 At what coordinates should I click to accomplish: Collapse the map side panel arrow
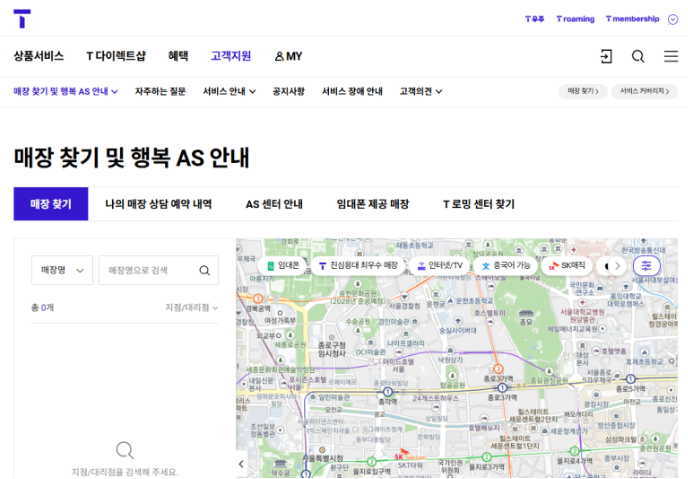[x=241, y=464]
